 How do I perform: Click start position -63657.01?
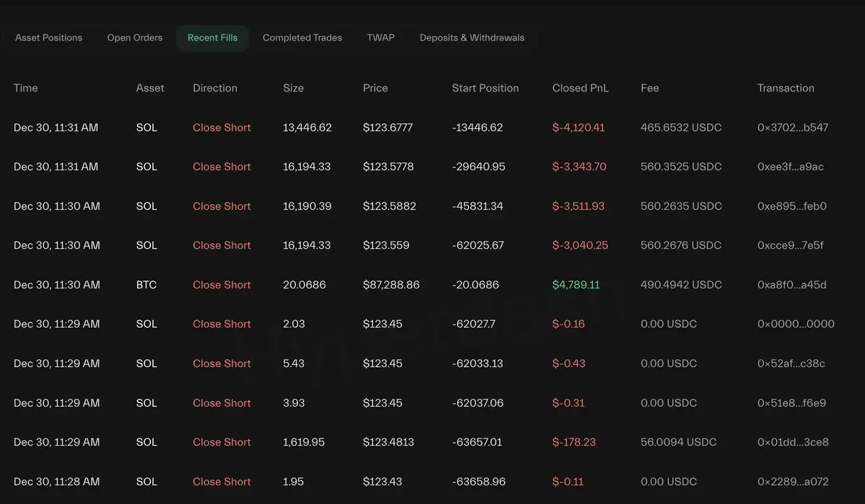pyautogui.click(x=477, y=442)
